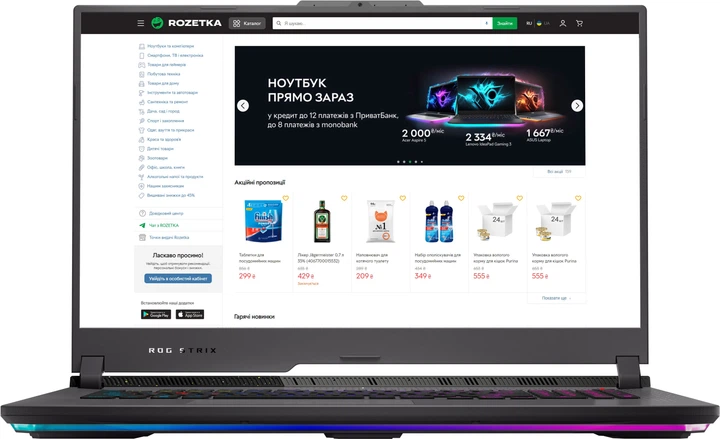Open the shopping cart icon
Screen dimensions: 720x439
tap(579, 23)
